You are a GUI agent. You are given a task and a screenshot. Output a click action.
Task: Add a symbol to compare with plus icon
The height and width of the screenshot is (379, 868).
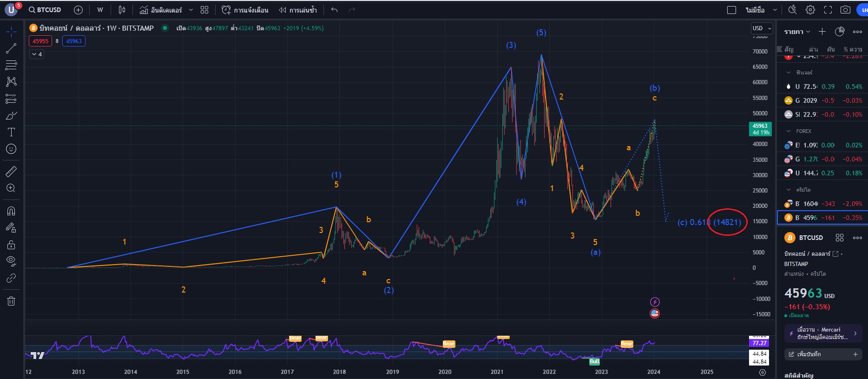(x=78, y=10)
